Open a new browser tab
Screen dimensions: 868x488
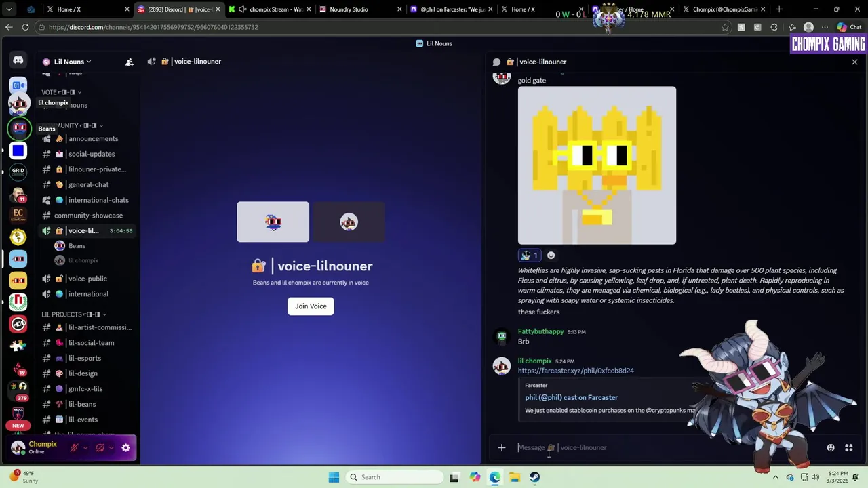pos(779,9)
